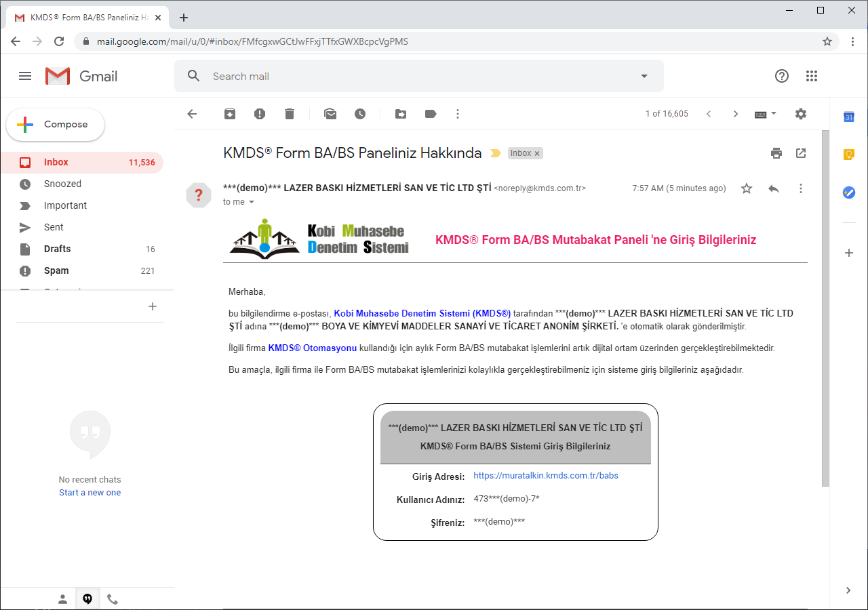Open the email in a new window

tap(801, 153)
